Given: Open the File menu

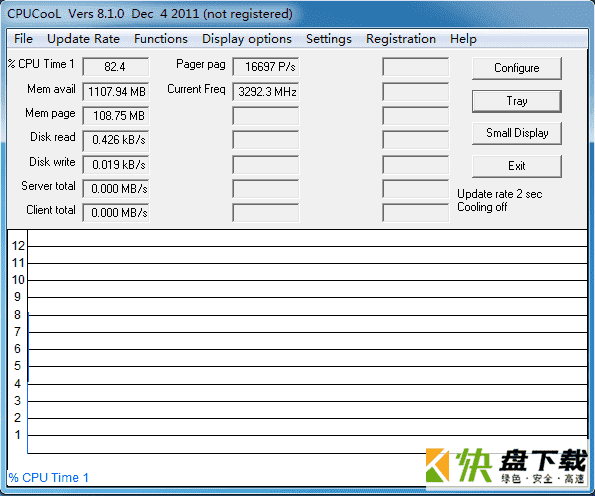Looking at the screenshot, I should [23, 39].
